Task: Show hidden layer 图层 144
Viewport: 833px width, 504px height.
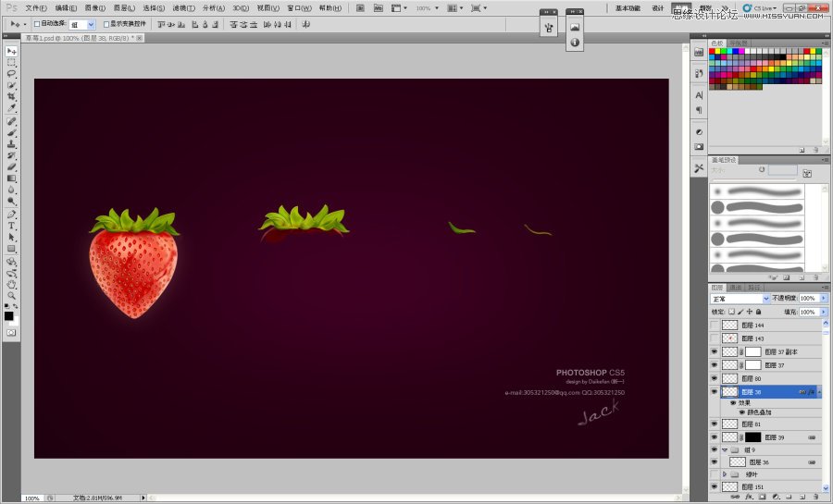Action: point(714,326)
